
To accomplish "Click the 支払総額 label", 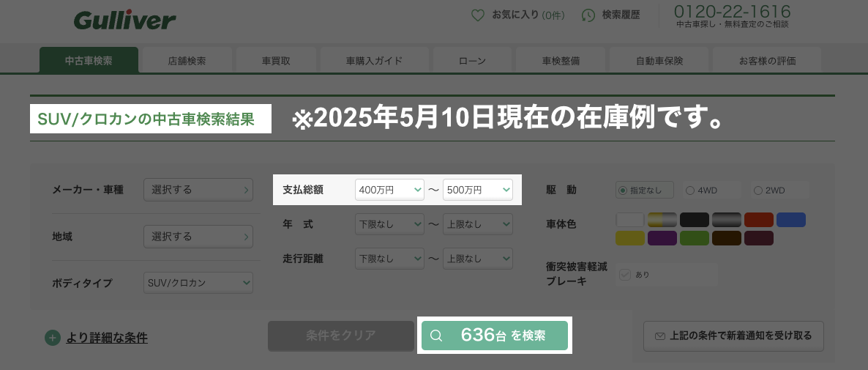I will [x=303, y=190].
